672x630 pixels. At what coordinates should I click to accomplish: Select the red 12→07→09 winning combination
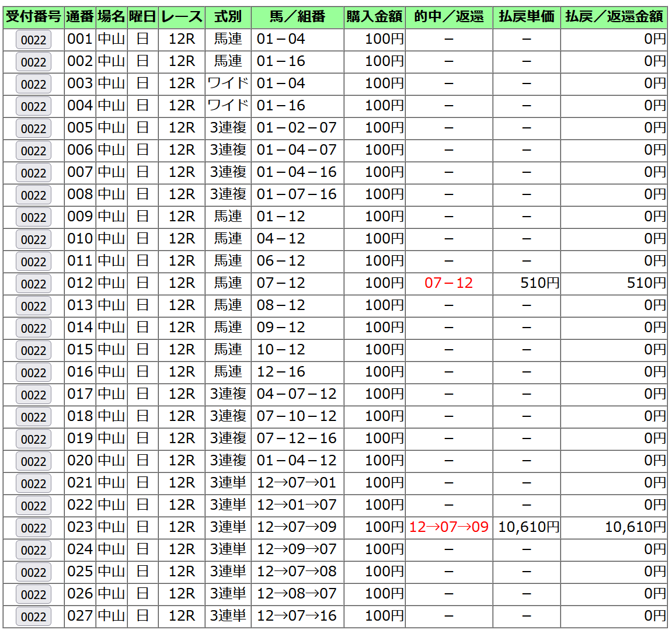[448, 527]
